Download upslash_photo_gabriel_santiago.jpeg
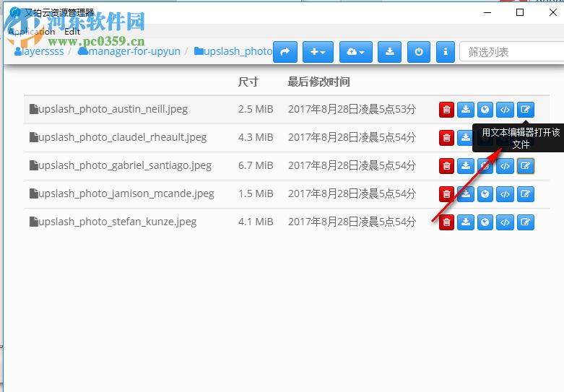 [466, 166]
